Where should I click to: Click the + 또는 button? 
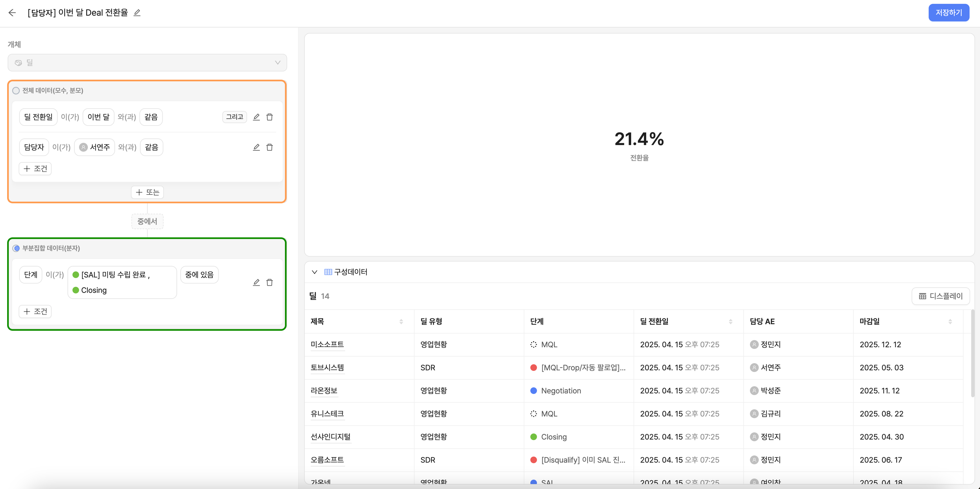coord(147,192)
